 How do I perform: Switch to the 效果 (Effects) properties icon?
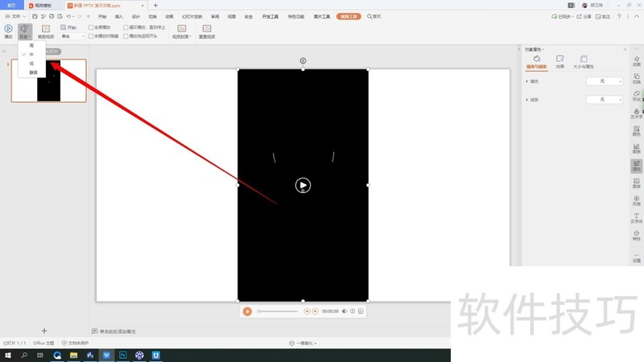pyautogui.click(x=559, y=61)
